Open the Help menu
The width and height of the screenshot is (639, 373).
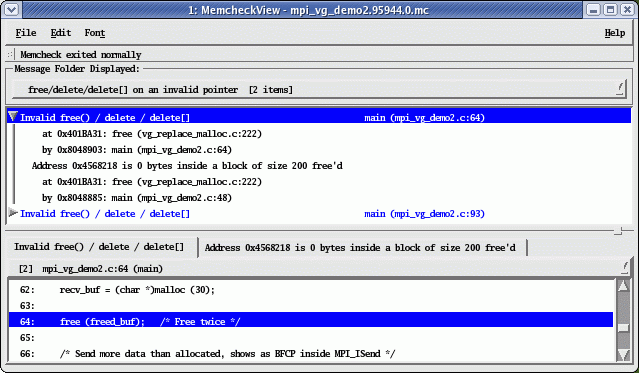615,33
